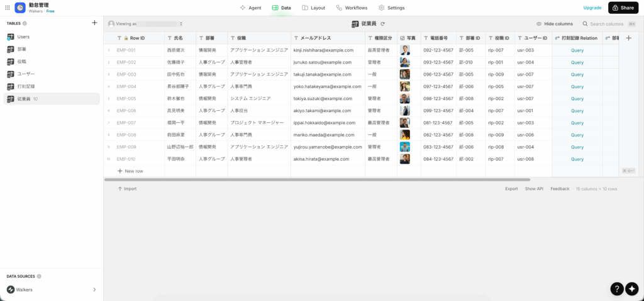Screen dimensions: 644x301
Task: Toggle Hide columns visibility option
Action: (554, 23)
